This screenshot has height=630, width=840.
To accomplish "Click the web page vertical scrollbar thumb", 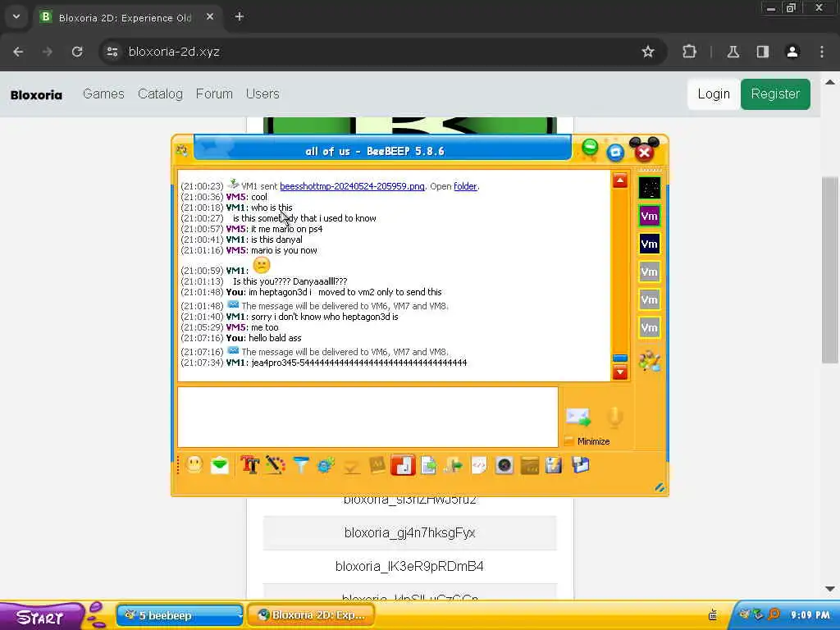I will pyautogui.click(x=830, y=270).
